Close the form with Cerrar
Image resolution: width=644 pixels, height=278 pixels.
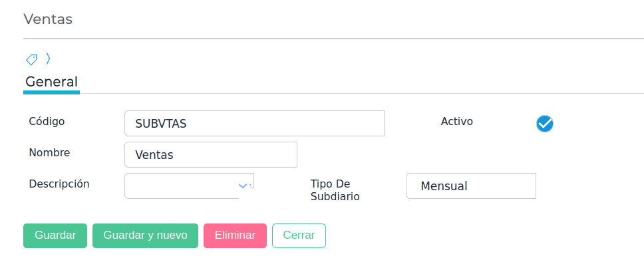(x=299, y=235)
